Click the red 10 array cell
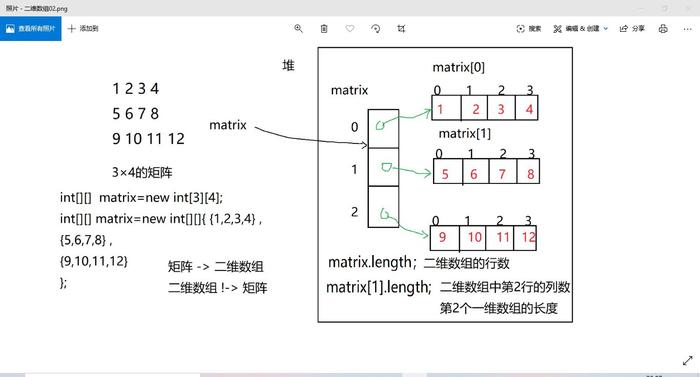The image size is (700, 377). point(474,237)
